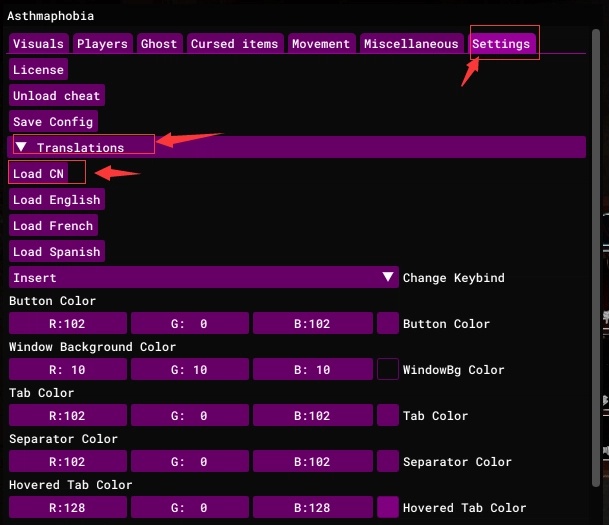This screenshot has height=526, width=610.
Task: Click the Button Color swatch
Action: click(x=388, y=324)
